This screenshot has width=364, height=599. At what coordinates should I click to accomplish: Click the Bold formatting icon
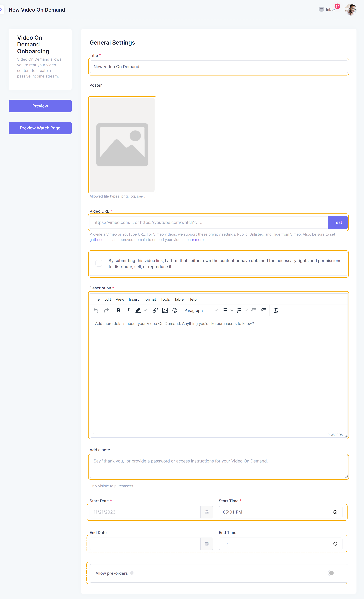pyautogui.click(x=118, y=310)
